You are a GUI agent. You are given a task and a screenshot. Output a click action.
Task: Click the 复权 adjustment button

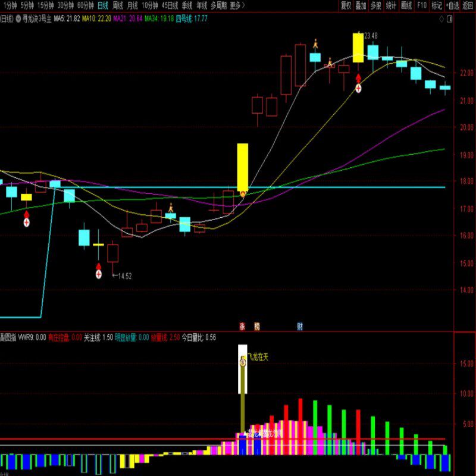[x=346, y=5]
